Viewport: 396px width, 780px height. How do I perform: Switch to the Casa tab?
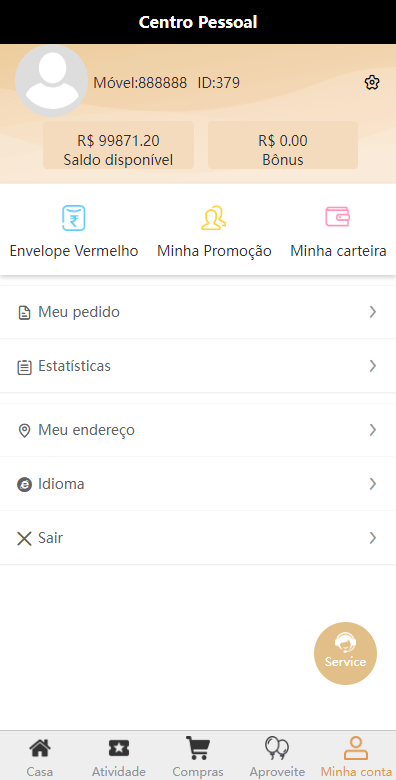[40, 756]
